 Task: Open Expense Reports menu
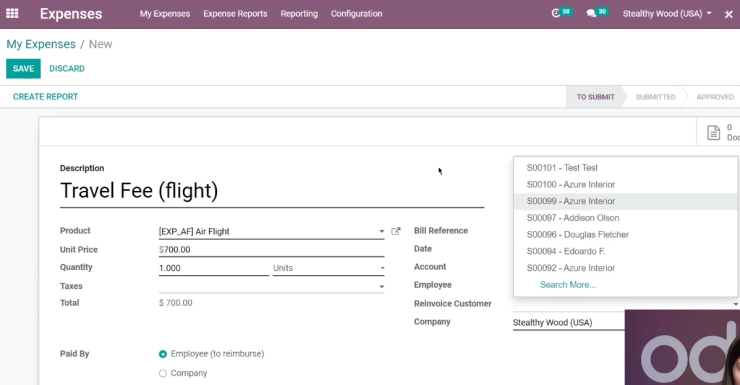tap(235, 14)
